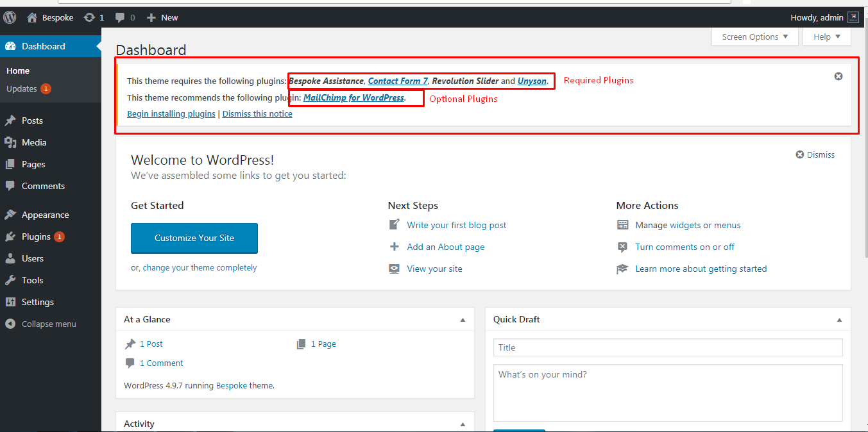
Task: Click Write your first blog post link
Action: tap(457, 225)
